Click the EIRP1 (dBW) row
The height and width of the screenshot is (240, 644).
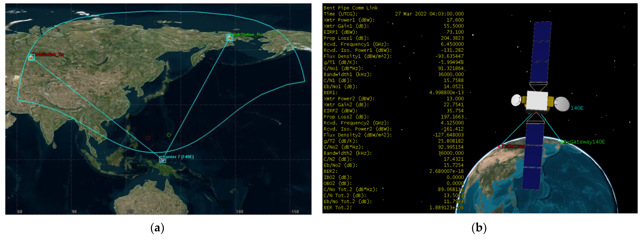point(340,32)
